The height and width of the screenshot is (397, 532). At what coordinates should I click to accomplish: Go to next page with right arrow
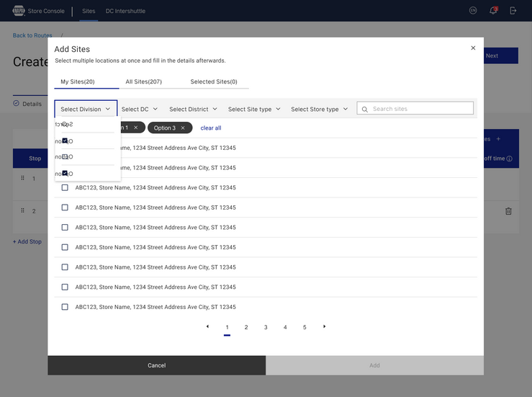coord(325,326)
